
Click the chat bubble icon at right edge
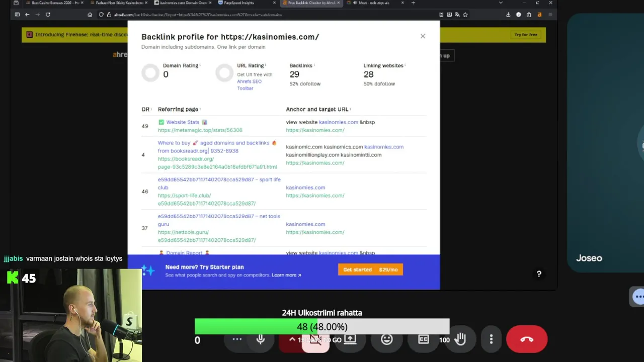click(x=638, y=297)
